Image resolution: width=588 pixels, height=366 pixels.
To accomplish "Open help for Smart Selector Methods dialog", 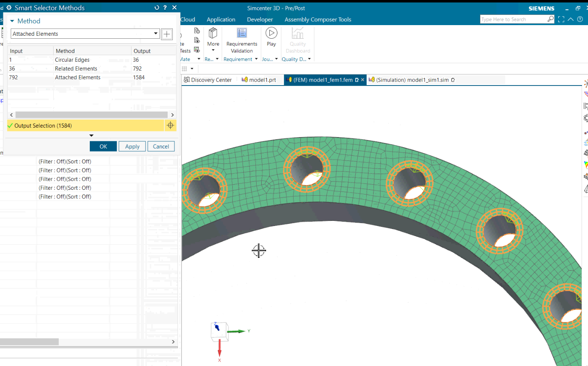I will [165, 8].
